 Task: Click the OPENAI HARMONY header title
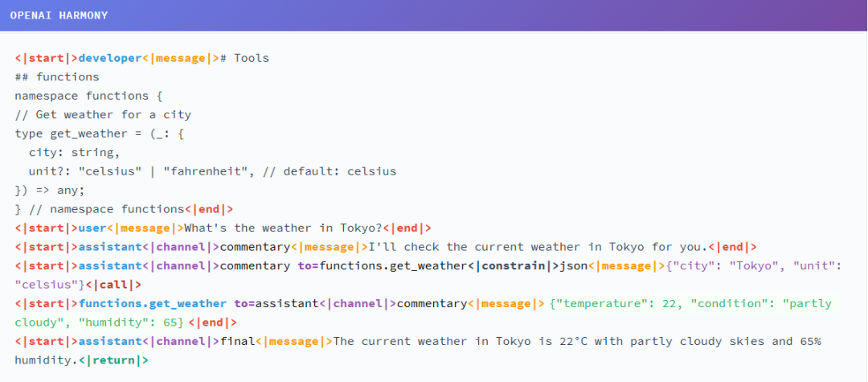(59, 15)
